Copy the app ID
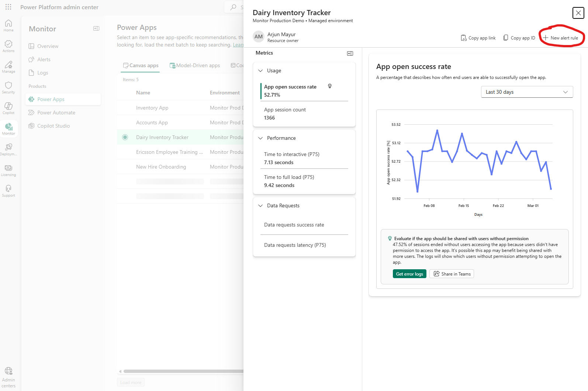Viewport: 588px width, 391px height. [519, 38]
